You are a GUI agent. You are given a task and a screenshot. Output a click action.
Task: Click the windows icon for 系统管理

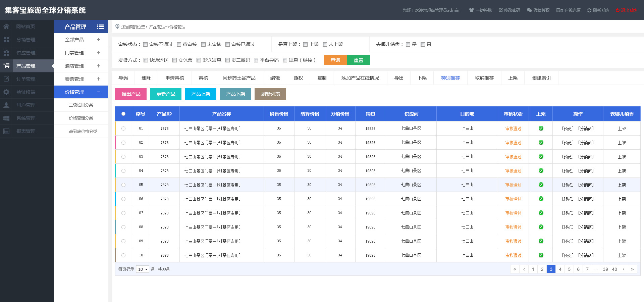click(6, 118)
